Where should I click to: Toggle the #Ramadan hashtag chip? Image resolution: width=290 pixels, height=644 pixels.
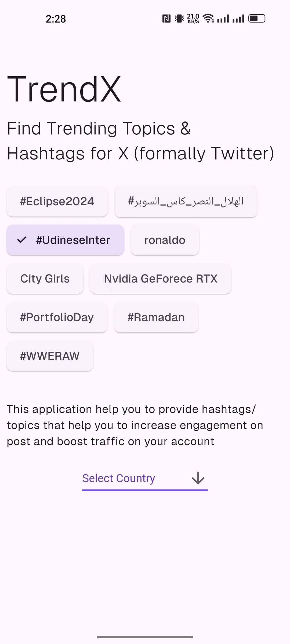tap(156, 317)
